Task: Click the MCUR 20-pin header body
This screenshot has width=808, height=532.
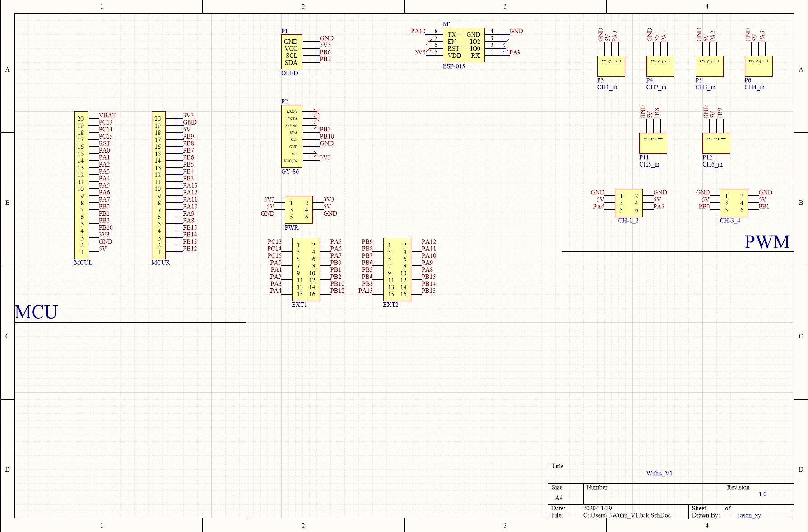Action: pyautogui.click(x=158, y=185)
